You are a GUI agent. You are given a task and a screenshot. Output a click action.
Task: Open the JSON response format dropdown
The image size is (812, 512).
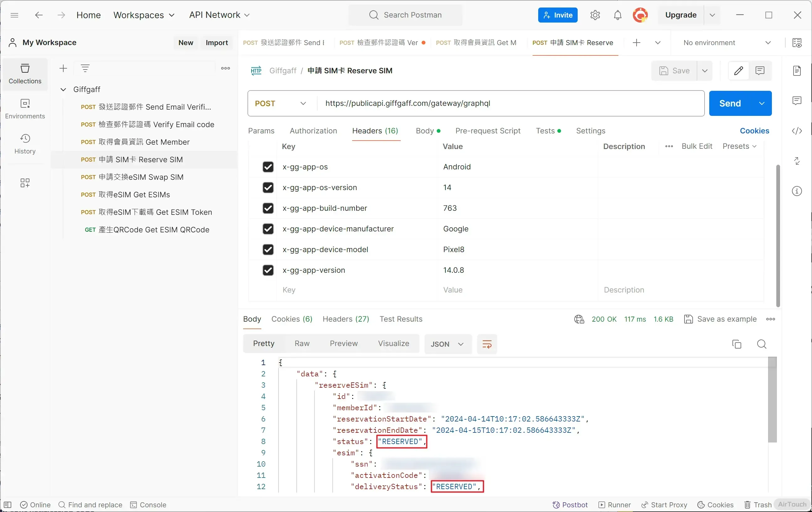pyautogui.click(x=447, y=344)
